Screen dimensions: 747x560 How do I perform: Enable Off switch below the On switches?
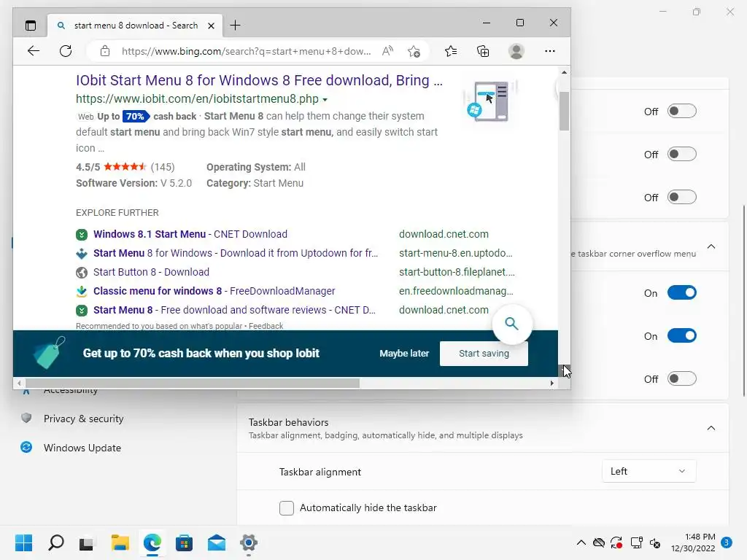[682, 379]
